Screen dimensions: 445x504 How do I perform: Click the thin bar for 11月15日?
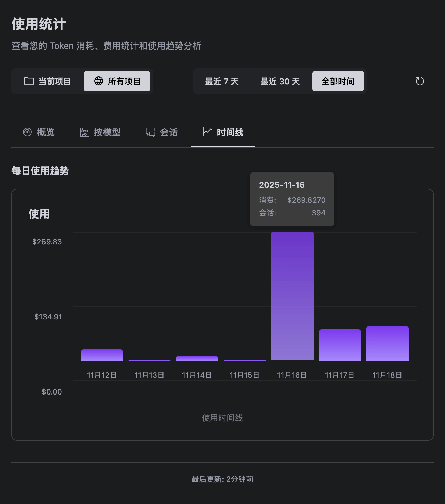coord(244,361)
